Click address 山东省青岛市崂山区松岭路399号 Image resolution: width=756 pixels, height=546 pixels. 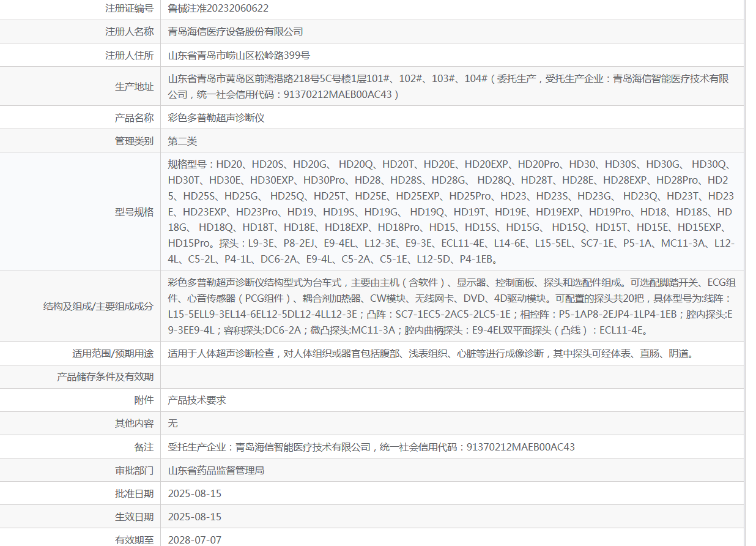pyautogui.click(x=239, y=55)
